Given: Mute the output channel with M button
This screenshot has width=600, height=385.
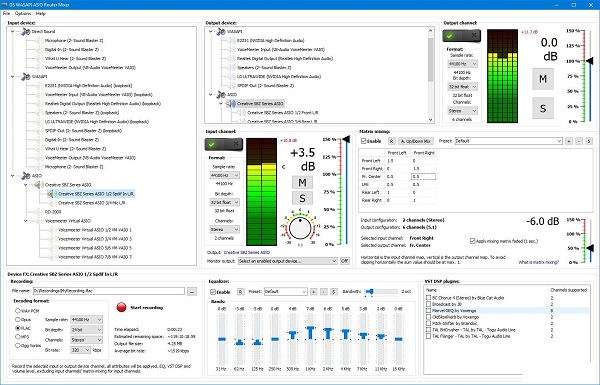Looking at the screenshot, I should click(543, 79).
